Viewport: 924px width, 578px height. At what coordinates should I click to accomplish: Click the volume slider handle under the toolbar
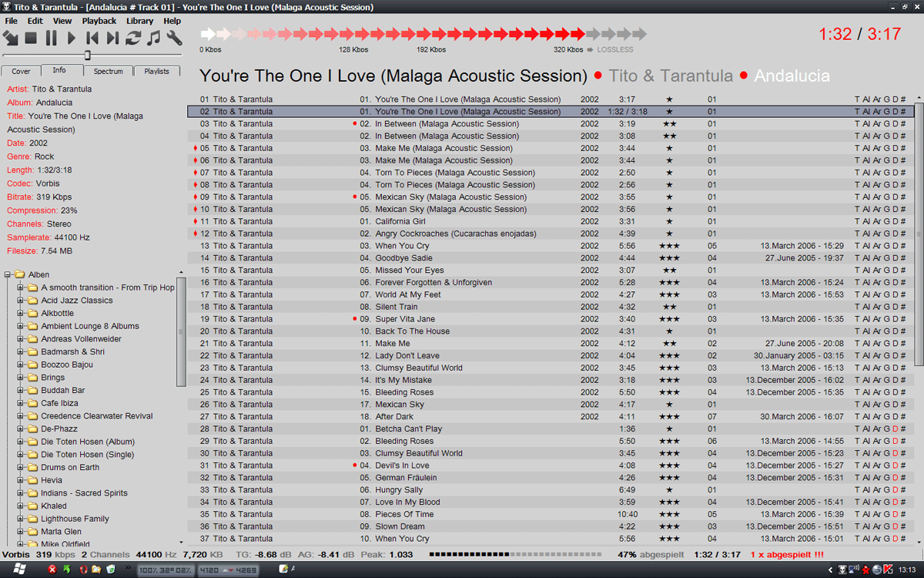88,55
